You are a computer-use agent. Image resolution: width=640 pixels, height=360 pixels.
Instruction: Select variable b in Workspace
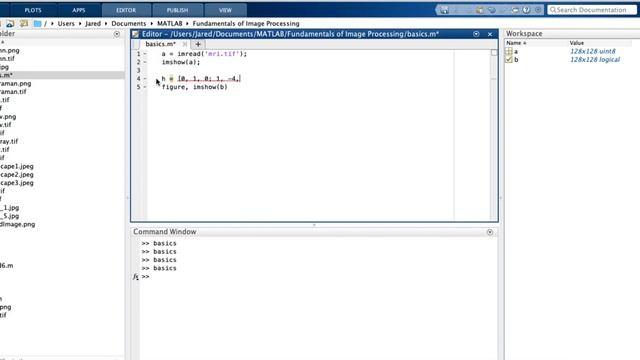516,60
